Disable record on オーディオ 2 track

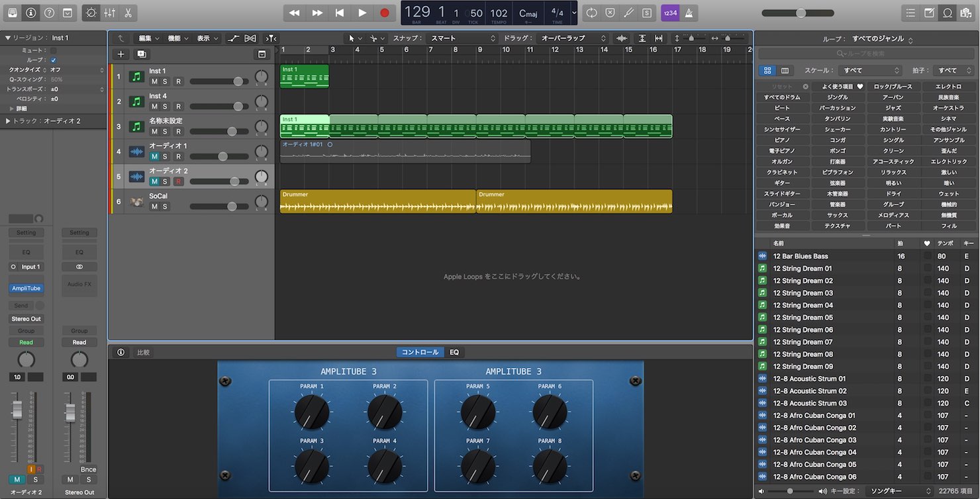178,181
